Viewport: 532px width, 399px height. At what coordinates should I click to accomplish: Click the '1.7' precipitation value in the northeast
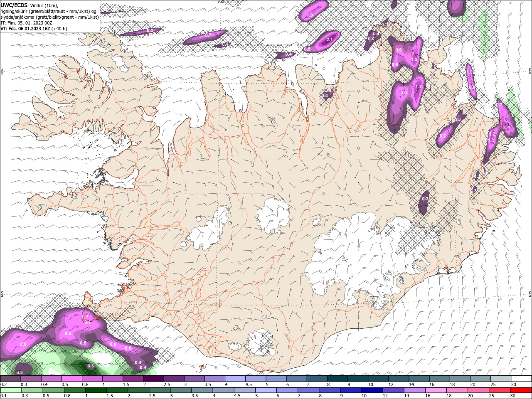[x=419, y=86]
